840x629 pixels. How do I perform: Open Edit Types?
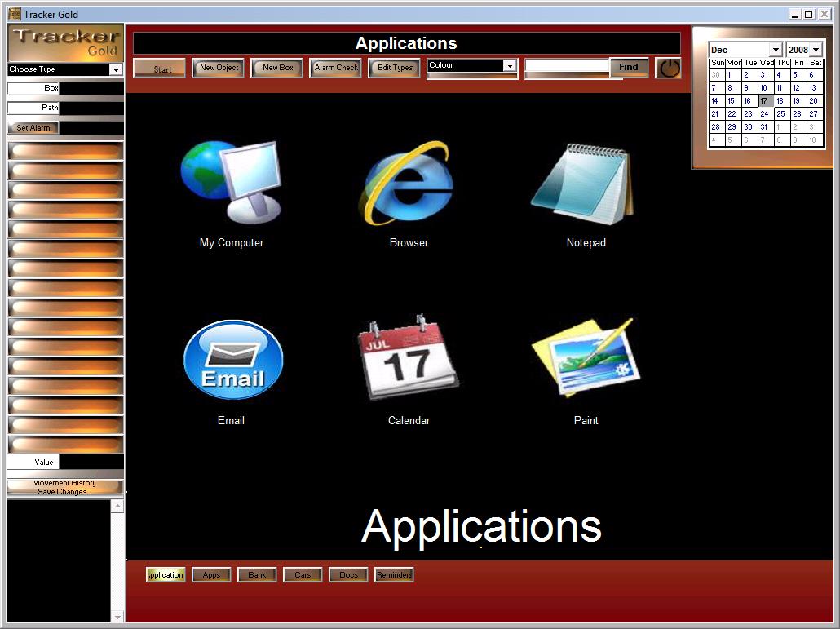[395, 68]
